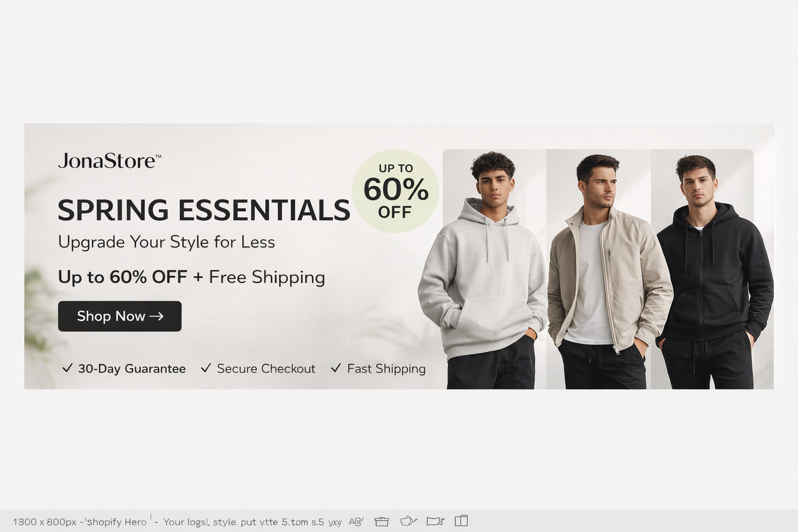Image resolution: width=798 pixels, height=532 pixels.
Task: Click the Upgrade Your Style for Less subtitle
Action: coord(167,242)
